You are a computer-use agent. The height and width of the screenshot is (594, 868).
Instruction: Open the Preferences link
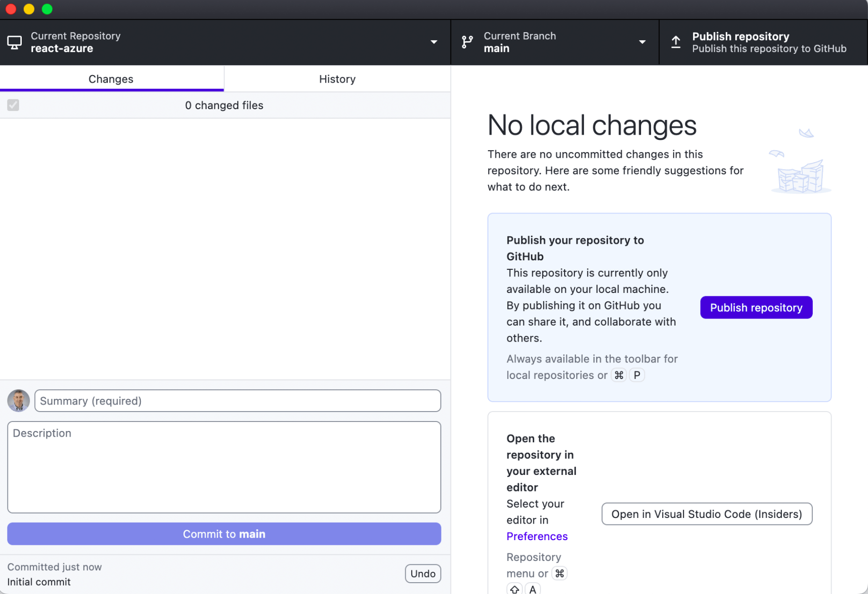point(537,536)
